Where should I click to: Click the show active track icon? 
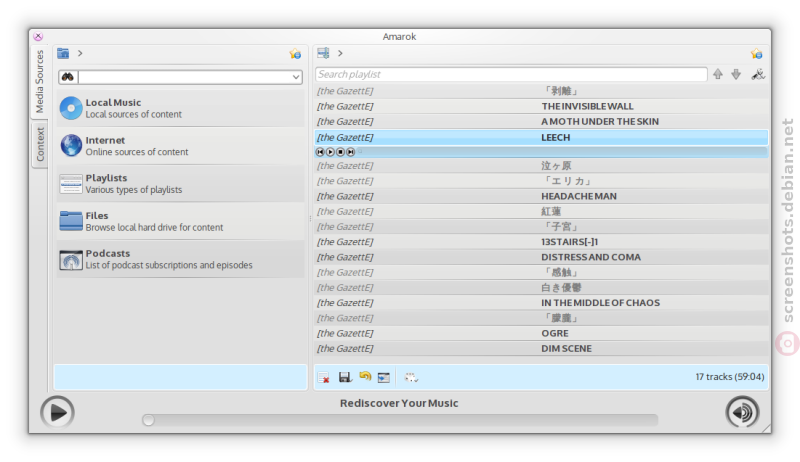coord(384,377)
